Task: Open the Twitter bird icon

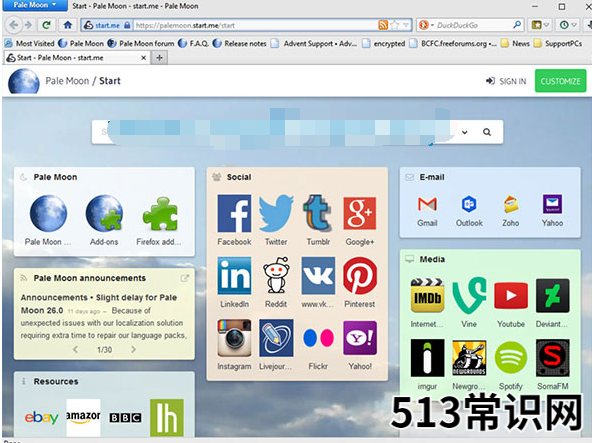Action: 276,213
